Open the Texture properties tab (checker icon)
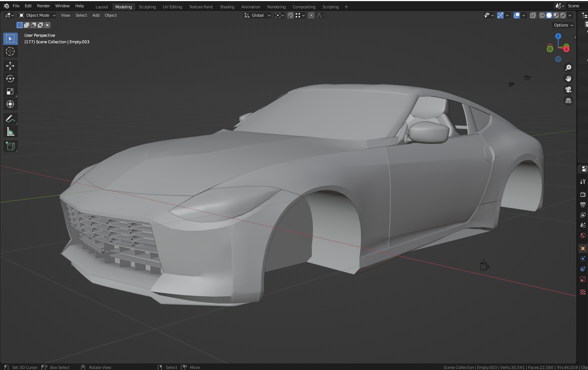Viewport: 588px width, 370px height. (583, 292)
